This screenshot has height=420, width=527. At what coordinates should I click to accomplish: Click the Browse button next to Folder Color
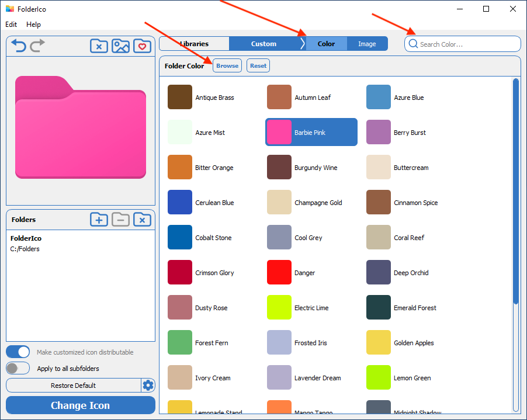click(x=227, y=65)
